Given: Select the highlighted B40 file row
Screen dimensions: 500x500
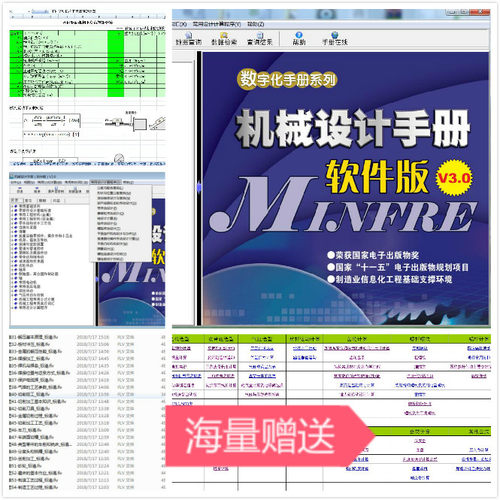Looking at the screenshot, I should [x=87, y=394].
